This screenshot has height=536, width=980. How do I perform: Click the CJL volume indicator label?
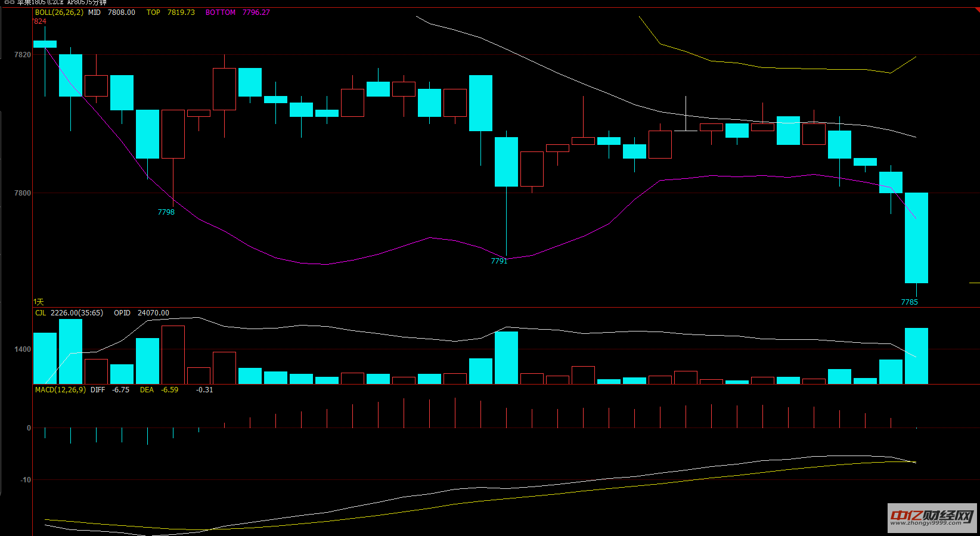pos(41,313)
